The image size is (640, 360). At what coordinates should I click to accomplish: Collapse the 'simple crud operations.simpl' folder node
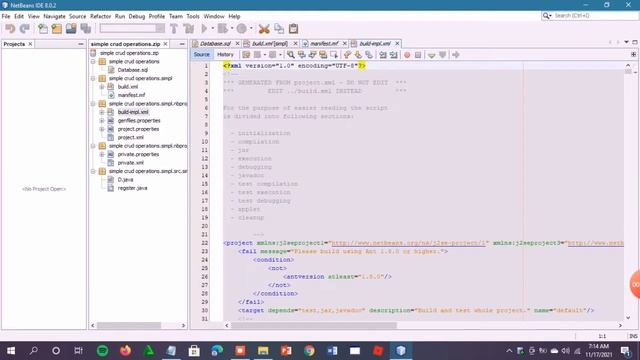pos(93,78)
